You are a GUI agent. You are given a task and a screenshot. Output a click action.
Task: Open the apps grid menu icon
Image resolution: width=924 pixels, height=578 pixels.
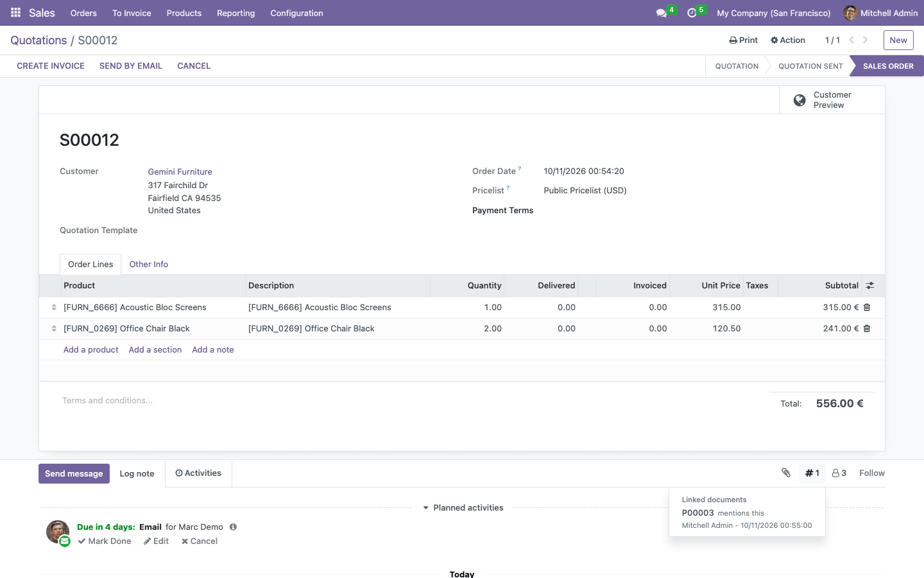coord(16,13)
